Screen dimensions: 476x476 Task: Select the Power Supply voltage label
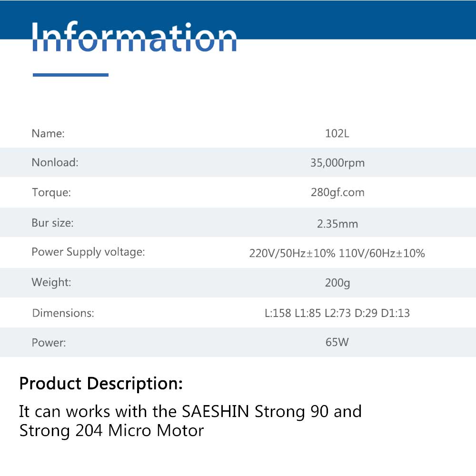pos(88,252)
